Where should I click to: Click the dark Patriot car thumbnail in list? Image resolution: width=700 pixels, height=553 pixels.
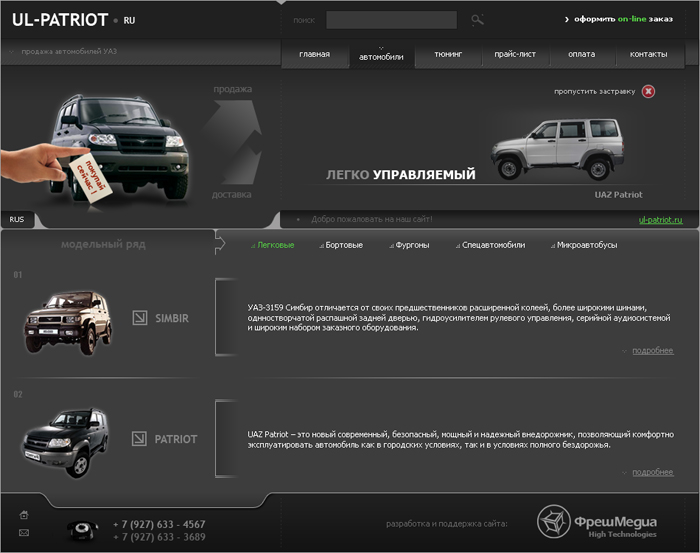tap(66, 443)
